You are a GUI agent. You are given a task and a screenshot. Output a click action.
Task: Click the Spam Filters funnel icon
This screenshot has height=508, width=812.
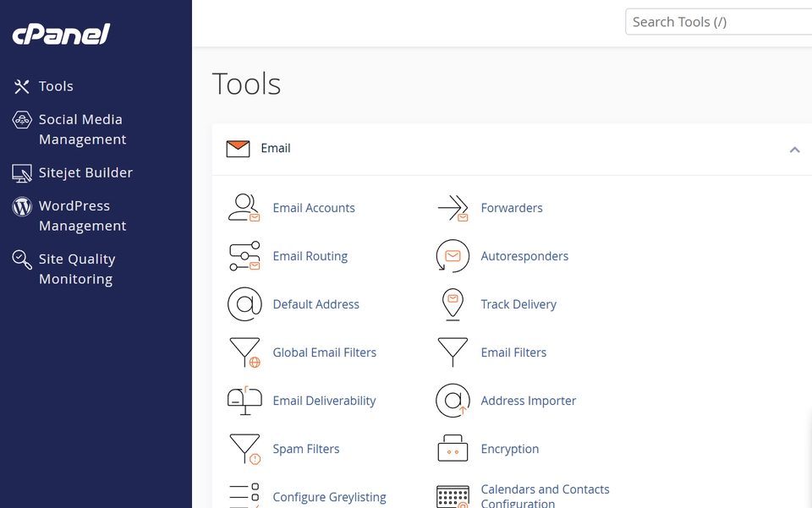pos(244,449)
